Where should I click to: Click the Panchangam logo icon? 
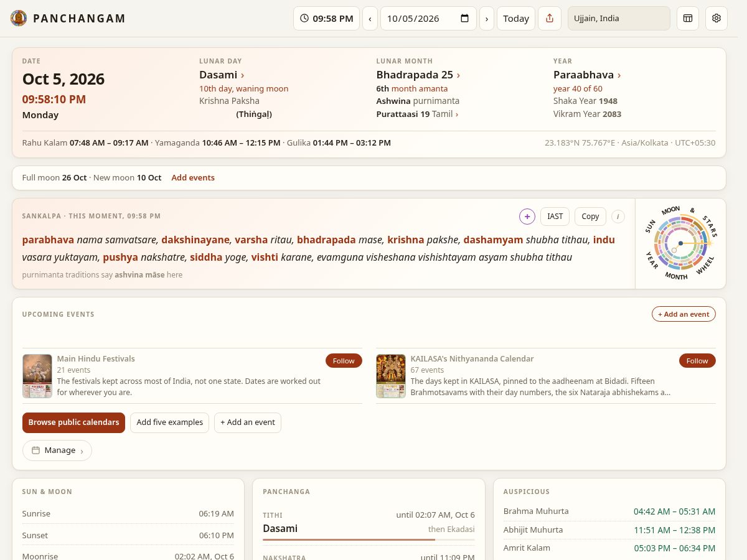tap(19, 18)
